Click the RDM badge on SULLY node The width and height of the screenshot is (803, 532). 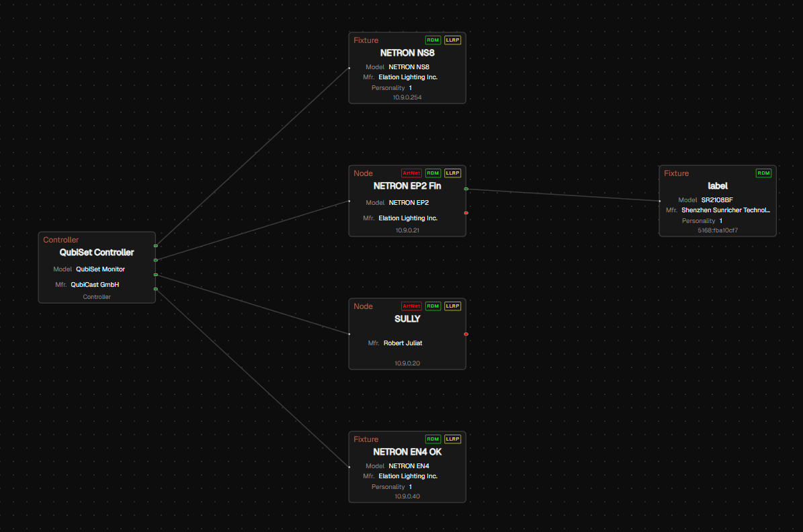(433, 306)
